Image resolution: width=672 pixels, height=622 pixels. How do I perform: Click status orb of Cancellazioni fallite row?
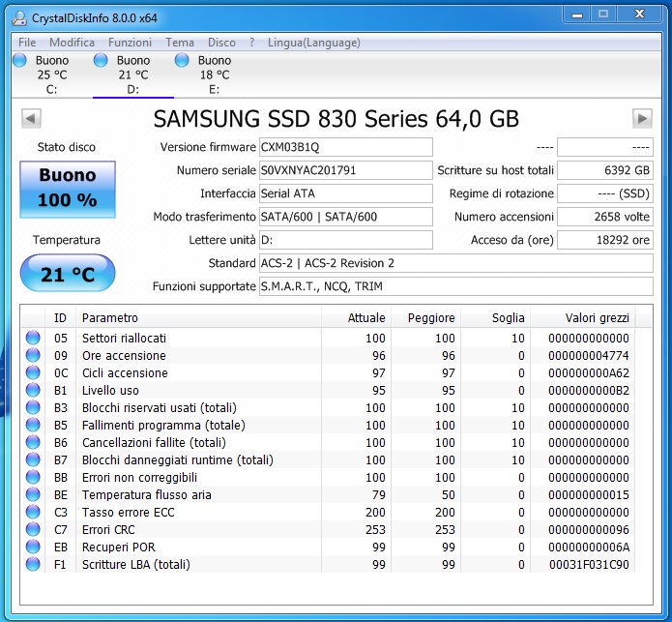point(33,442)
